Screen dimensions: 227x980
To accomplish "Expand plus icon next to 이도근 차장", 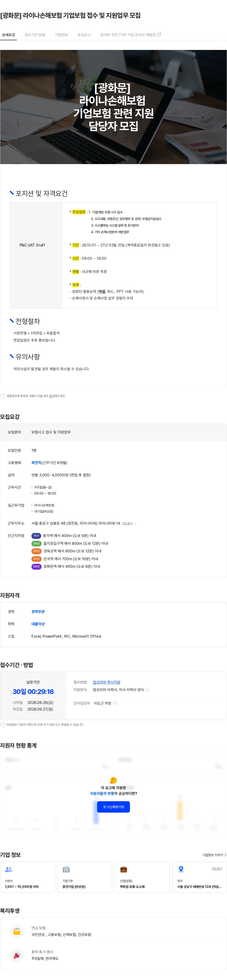I will pos(115,703).
